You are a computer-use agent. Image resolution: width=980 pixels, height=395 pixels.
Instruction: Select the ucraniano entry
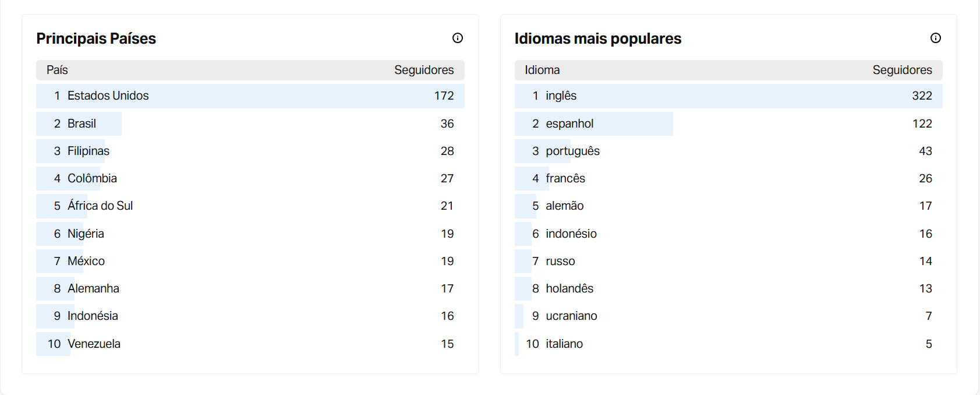728,316
